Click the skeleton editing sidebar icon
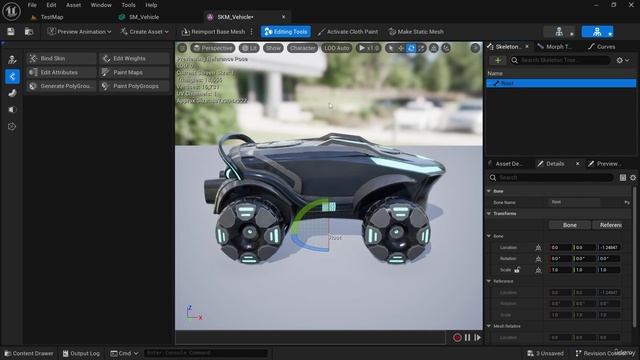Viewport: 640px width, 360px height. (12, 60)
